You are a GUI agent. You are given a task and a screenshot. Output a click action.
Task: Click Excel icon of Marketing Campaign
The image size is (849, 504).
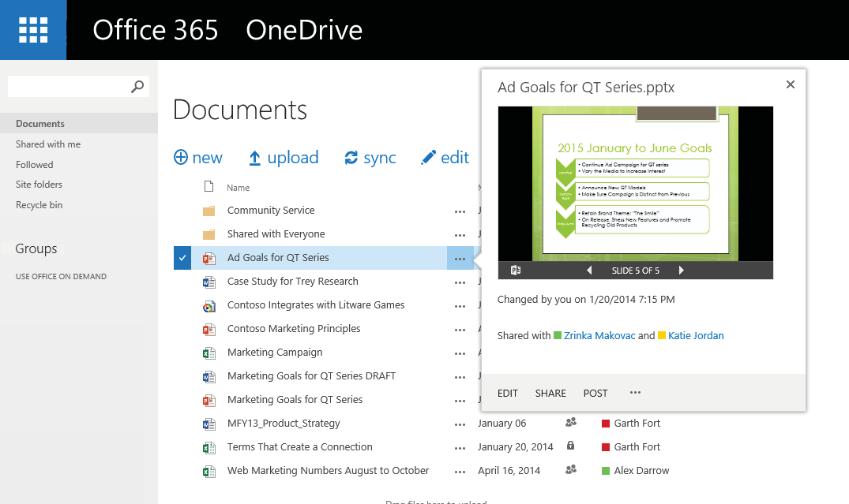click(209, 353)
